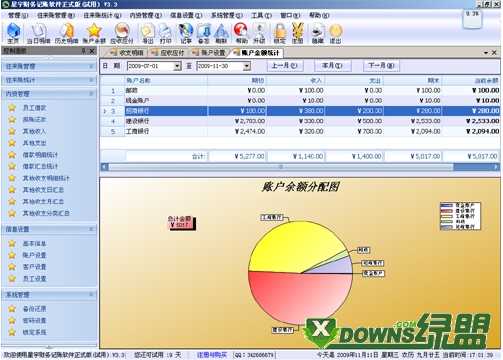Expand the 往来账统计 sidebar section
Image resolution: width=503 pixels, height=360 pixels.
[49, 80]
